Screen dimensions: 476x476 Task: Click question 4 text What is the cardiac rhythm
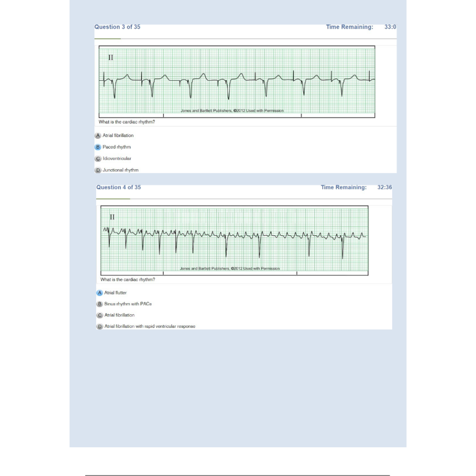[128, 279]
